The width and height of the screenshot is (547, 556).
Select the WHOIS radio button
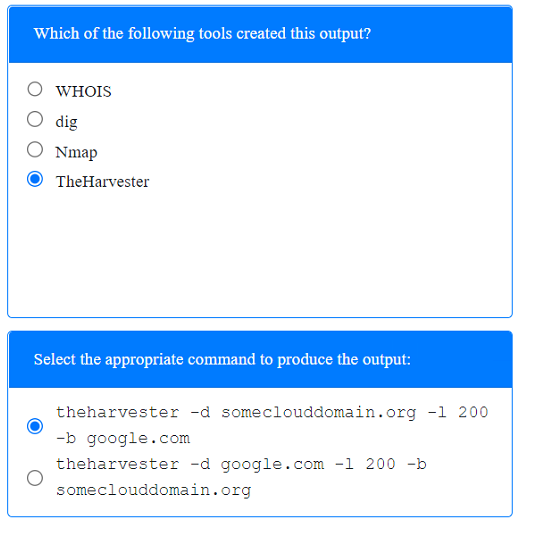[x=35, y=89]
